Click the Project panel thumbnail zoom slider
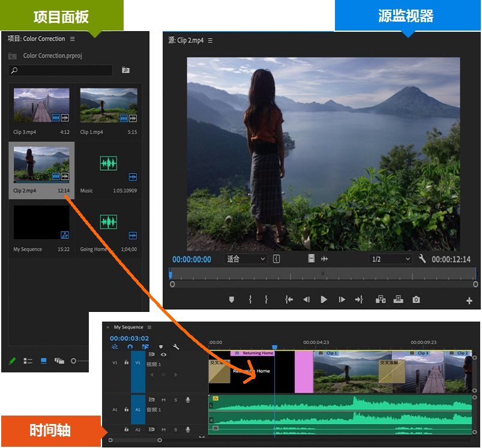The image size is (482, 448). coord(73,361)
